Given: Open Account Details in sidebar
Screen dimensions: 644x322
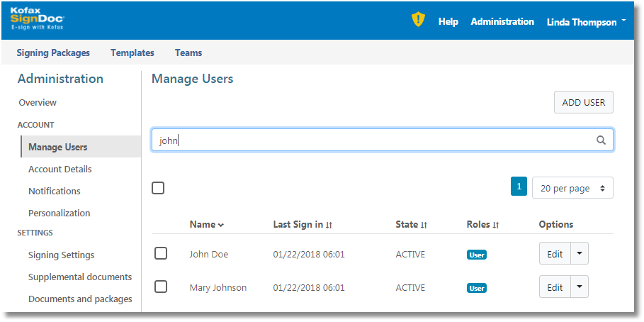Looking at the screenshot, I should click(x=60, y=170).
